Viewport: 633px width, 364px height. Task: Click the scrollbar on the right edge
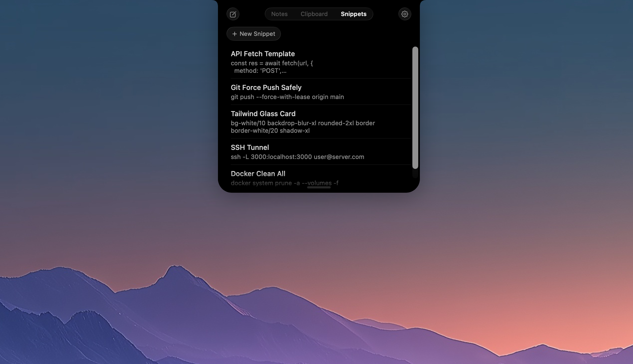point(415,107)
